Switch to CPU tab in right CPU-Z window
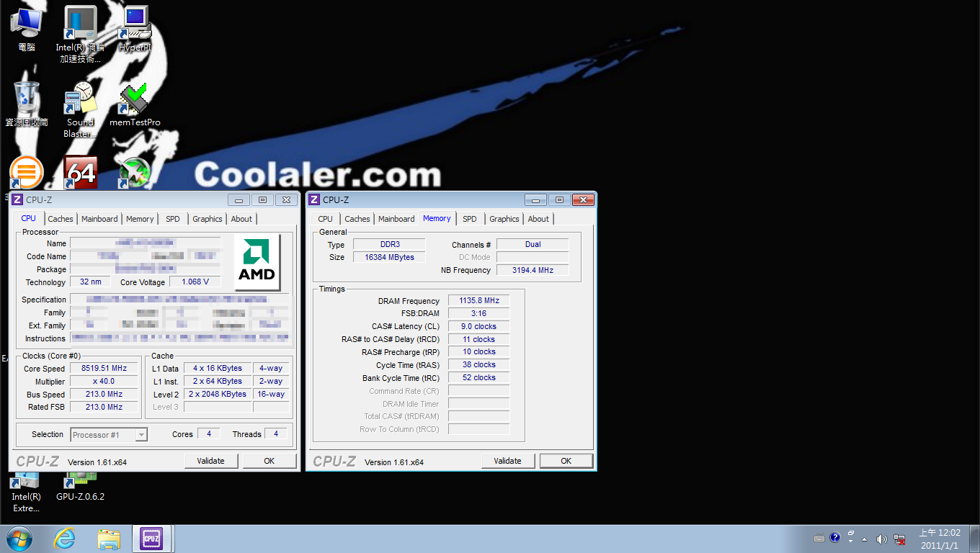980x553 pixels. [326, 219]
